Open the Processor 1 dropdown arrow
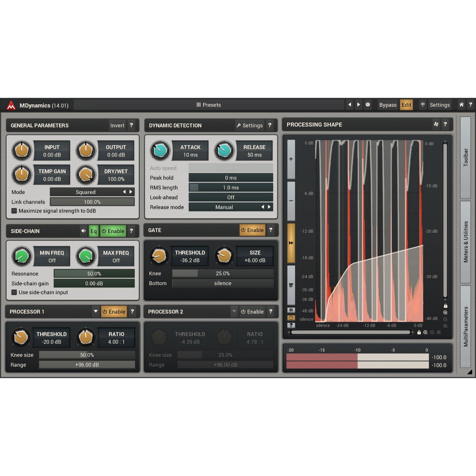 coord(96,312)
